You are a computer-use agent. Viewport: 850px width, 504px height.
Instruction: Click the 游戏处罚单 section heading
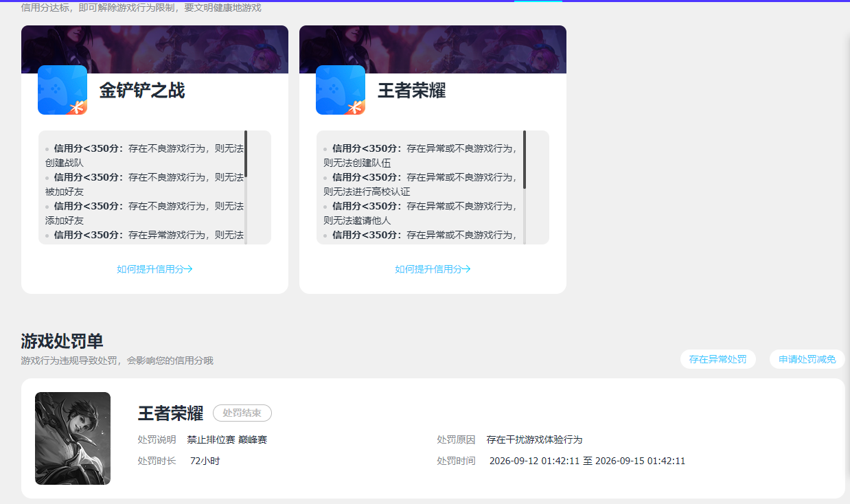pos(62,341)
